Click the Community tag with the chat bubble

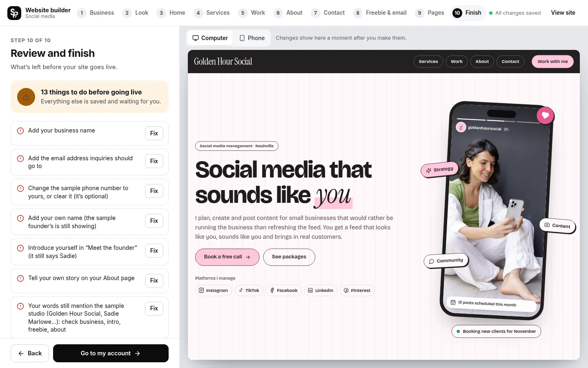pyautogui.click(x=446, y=261)
